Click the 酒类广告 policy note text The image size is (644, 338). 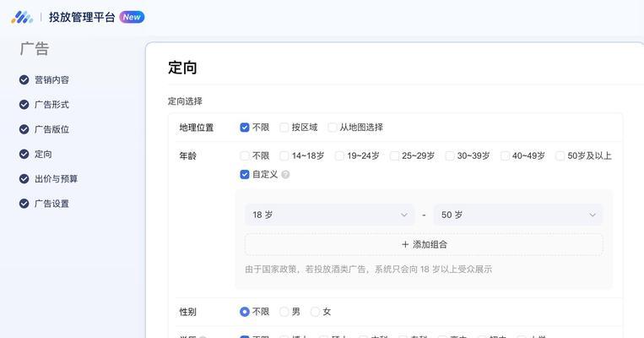click(x=368, y=270)
